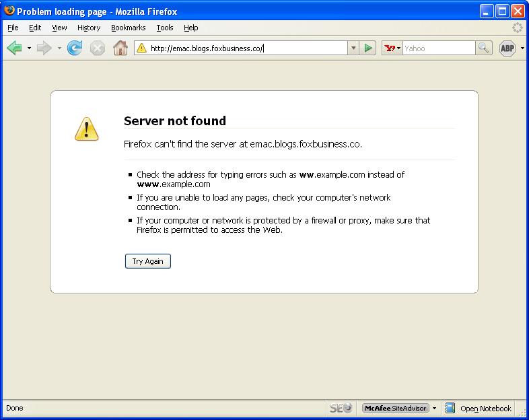
Task: Open the Adblock Plus ABP icon
Action: (x=507, y=48)
